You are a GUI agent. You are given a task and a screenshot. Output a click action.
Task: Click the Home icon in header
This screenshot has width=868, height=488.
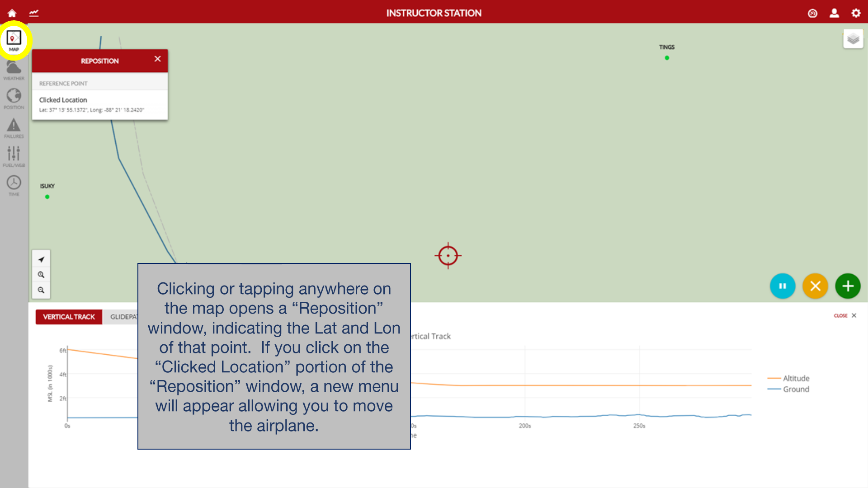click(12, 13)
